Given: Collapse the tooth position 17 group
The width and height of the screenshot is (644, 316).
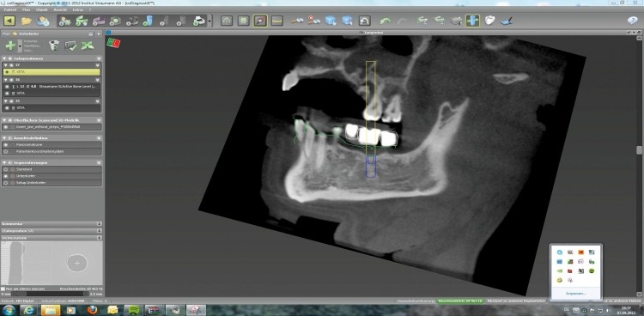Looking at the screenshot, I should click(x=5, y=65).
